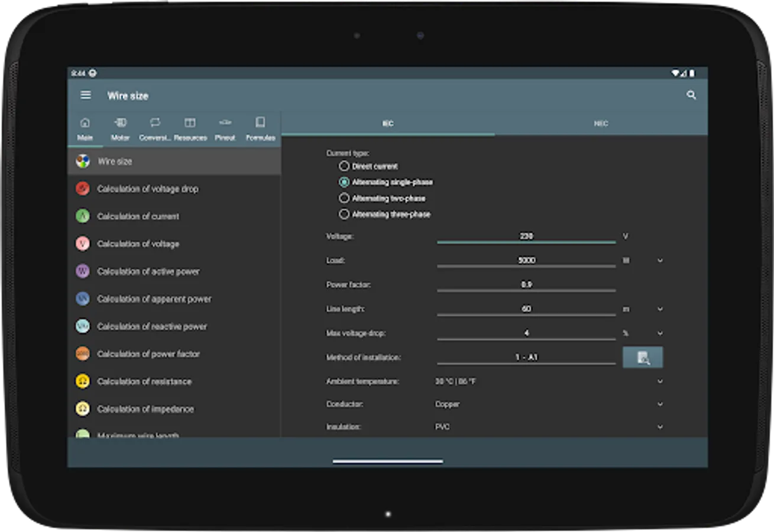Open the hamburger navigation menu
This screenshot has height=532, width=774.
(x=86, y=95)
